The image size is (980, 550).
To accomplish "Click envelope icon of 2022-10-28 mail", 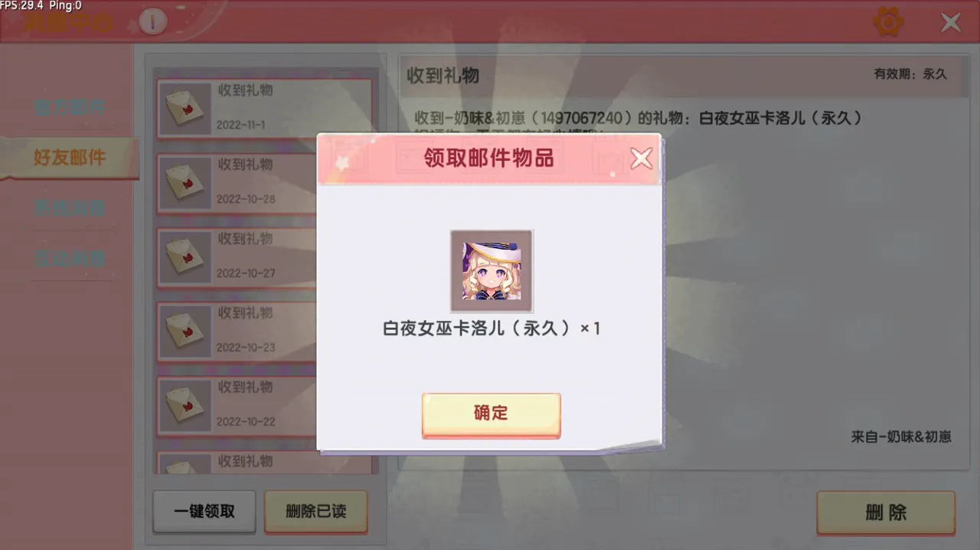I will pyautogui.click(x=185, y=183).
